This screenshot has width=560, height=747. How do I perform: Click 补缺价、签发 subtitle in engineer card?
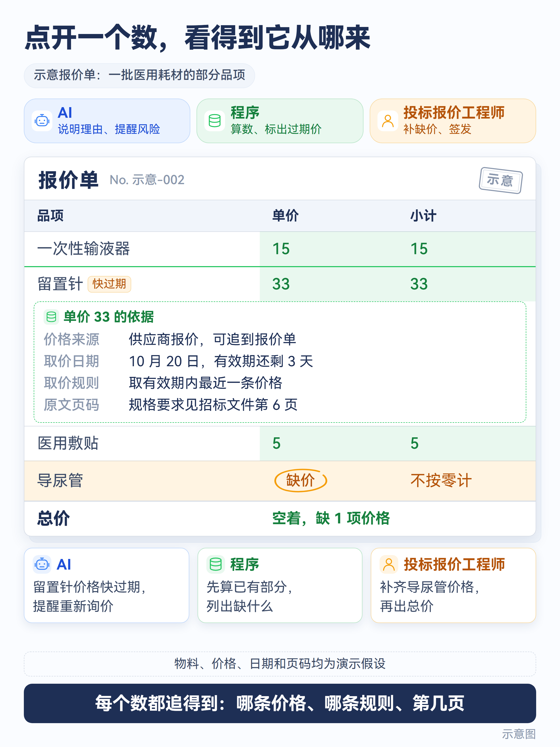pos(437,129)
